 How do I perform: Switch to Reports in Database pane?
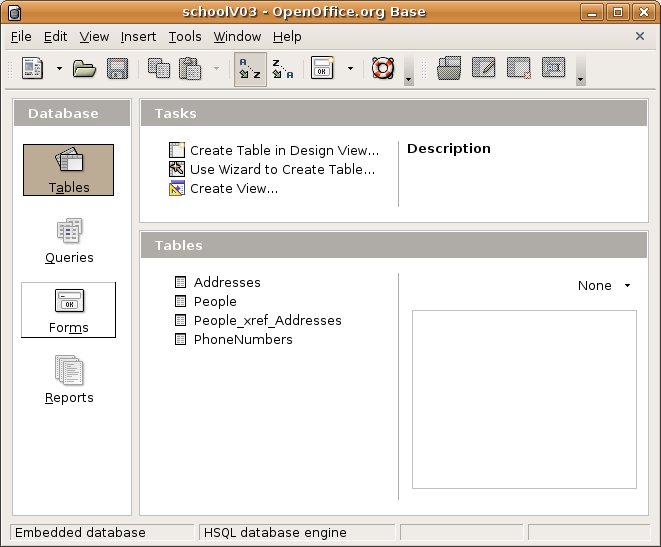[x=69, y=380]
